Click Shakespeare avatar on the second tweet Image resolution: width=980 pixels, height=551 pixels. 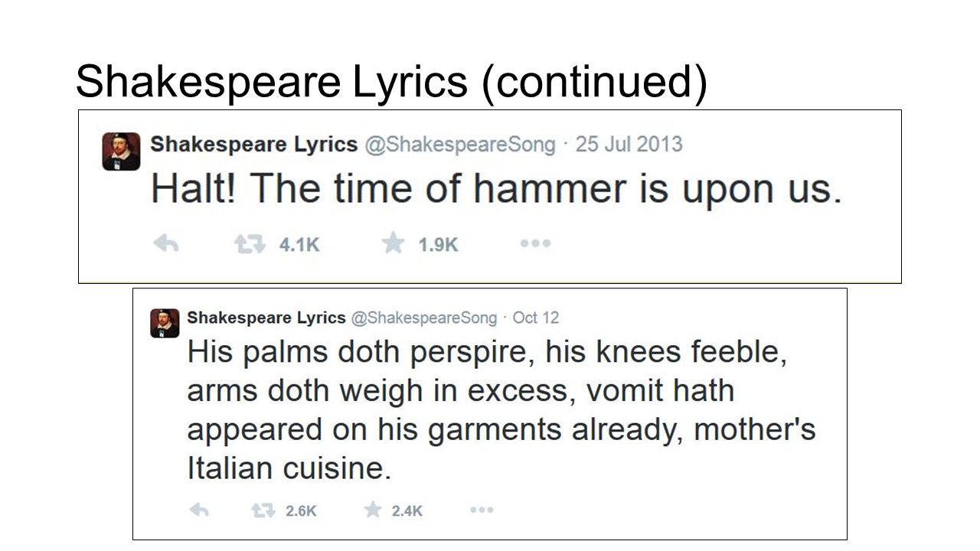(165, 323)
